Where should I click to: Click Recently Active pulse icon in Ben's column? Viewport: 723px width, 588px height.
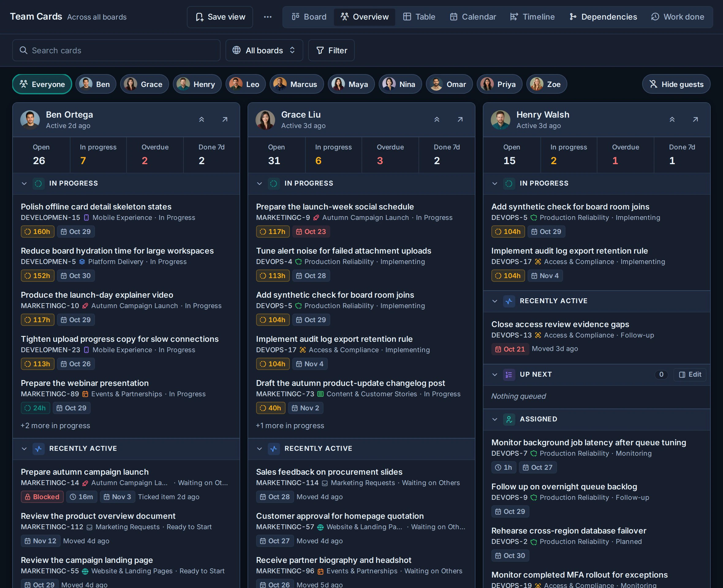(x=38, y=449)
